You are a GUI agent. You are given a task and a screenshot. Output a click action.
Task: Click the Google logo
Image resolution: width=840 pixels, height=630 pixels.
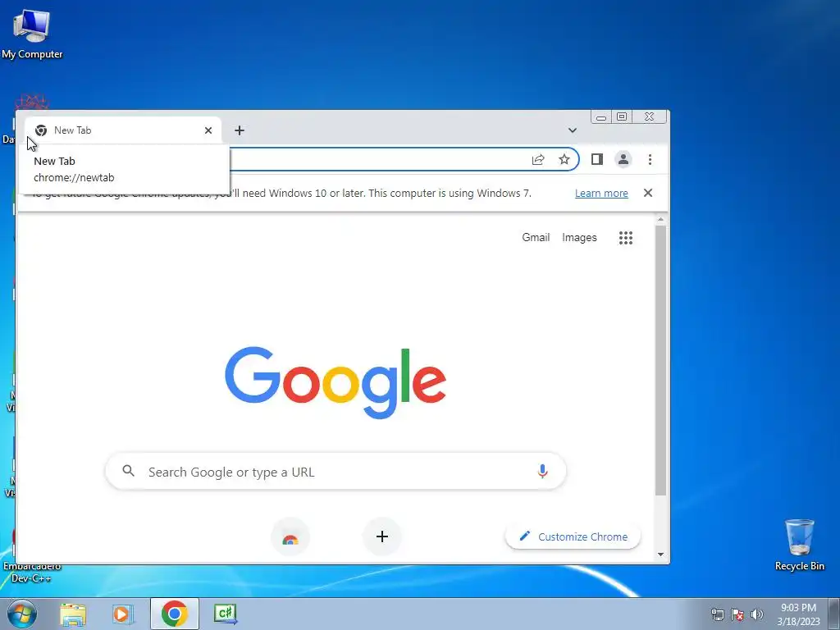coord(336,382)
